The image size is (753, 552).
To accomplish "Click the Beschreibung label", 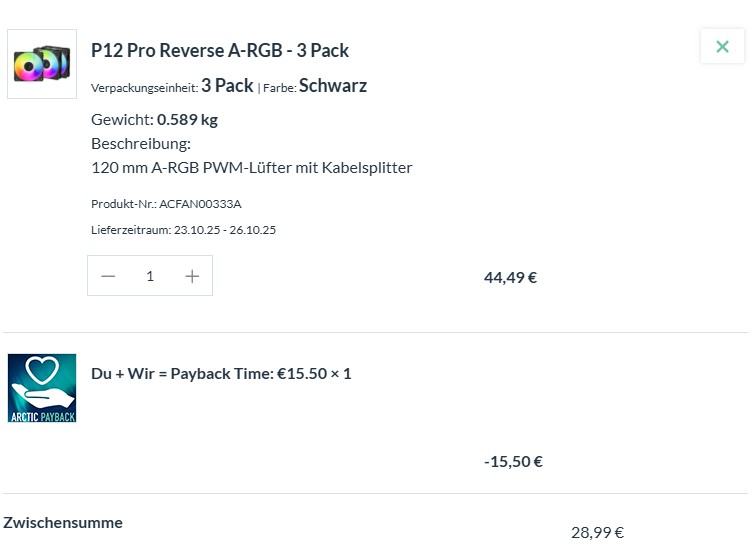I will click(141, 143).
